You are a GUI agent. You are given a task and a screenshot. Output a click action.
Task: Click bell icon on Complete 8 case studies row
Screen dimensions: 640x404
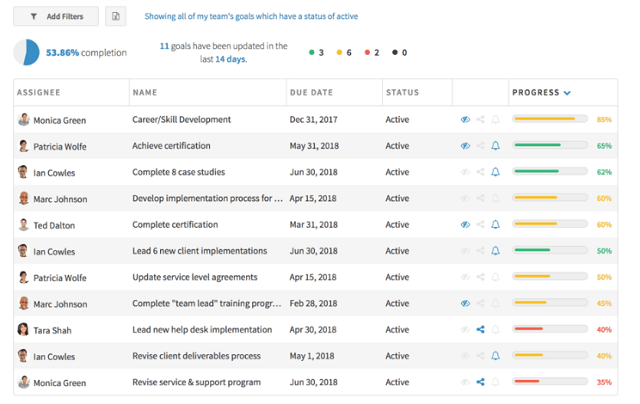click(x=496, y=172)
